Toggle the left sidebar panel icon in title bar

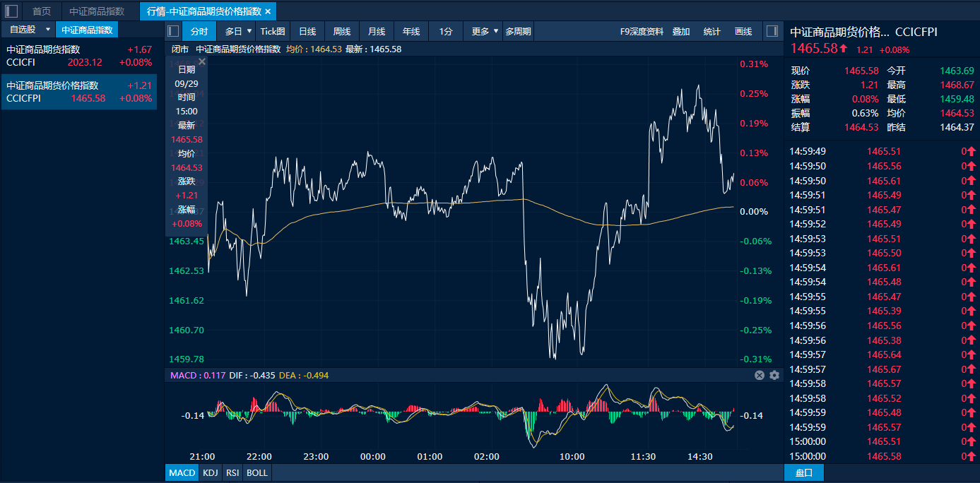point(11,11)
